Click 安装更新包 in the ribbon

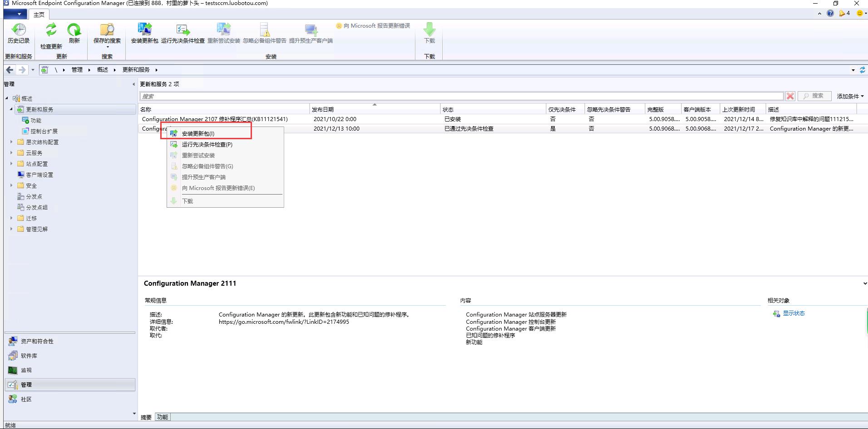[144, 34]
